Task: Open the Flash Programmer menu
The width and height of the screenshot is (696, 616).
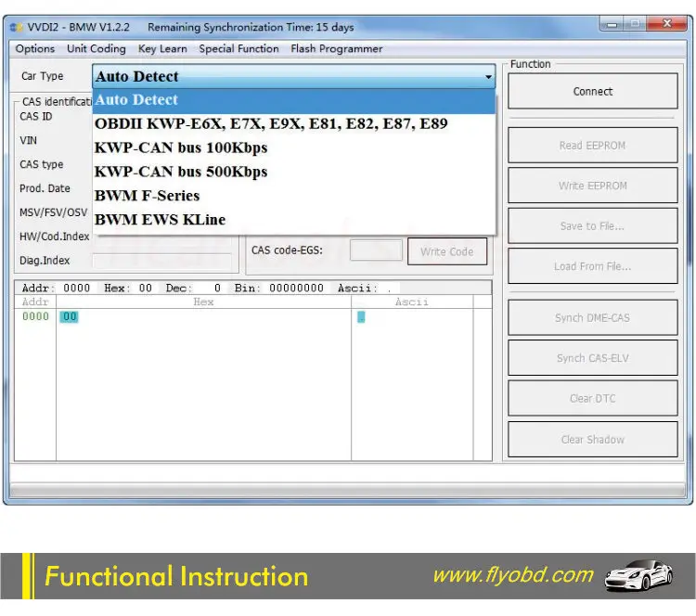Action: pyautogui.click(x=337, y=49)
